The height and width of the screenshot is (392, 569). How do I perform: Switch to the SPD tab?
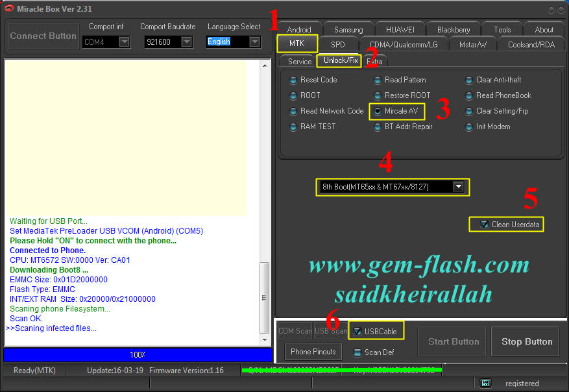338,44
